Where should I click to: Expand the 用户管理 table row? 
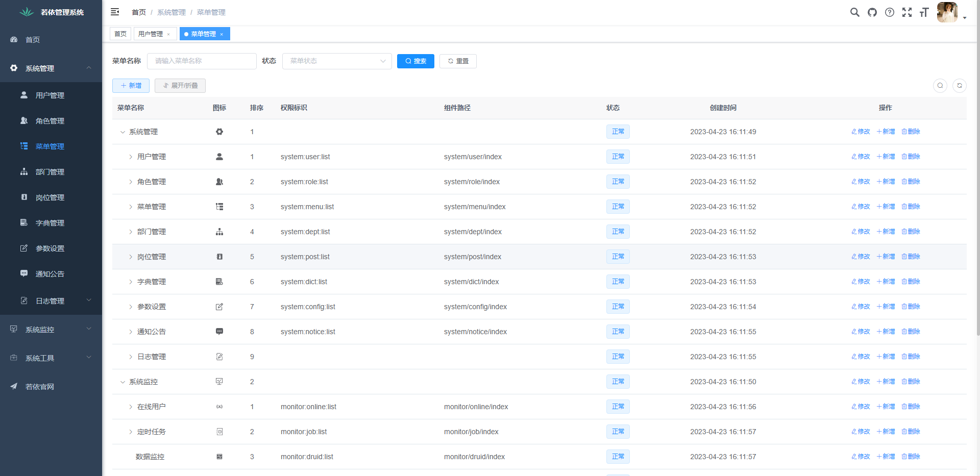coord(131,157)
